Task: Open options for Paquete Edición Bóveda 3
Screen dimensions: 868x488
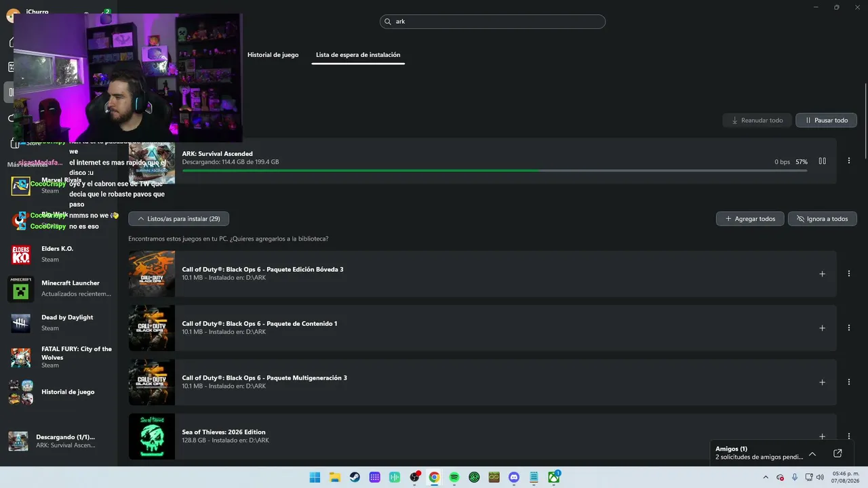Action: click(x=849, y=274)
